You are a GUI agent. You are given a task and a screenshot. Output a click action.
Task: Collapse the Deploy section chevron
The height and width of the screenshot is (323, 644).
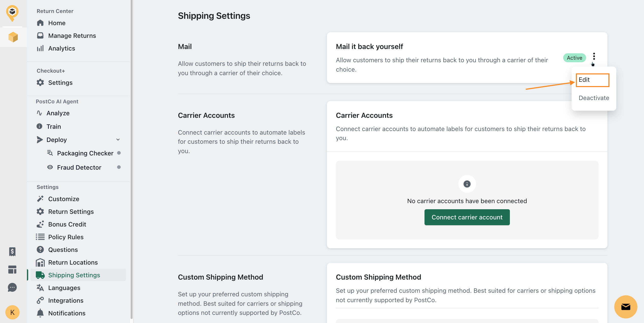118,140
